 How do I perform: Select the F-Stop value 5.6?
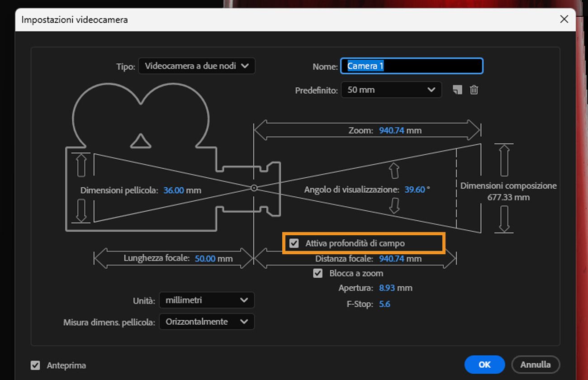point(384,304)
